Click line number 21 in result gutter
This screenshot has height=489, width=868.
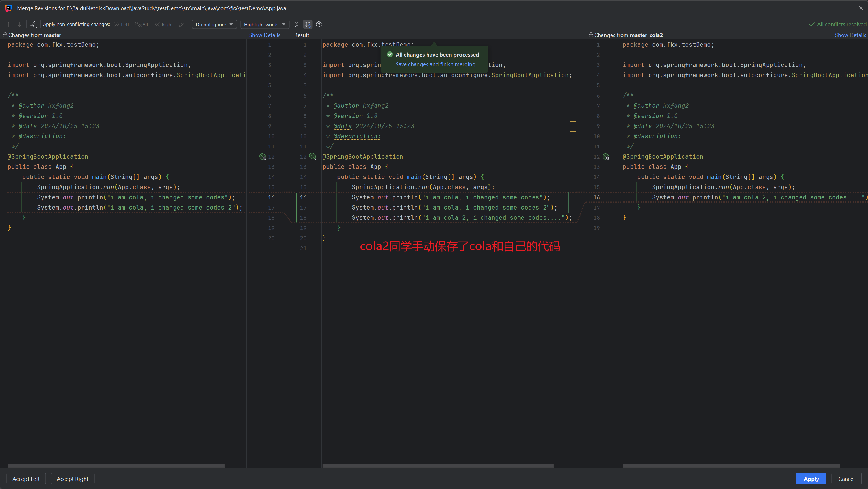click(x=303, y=248)
